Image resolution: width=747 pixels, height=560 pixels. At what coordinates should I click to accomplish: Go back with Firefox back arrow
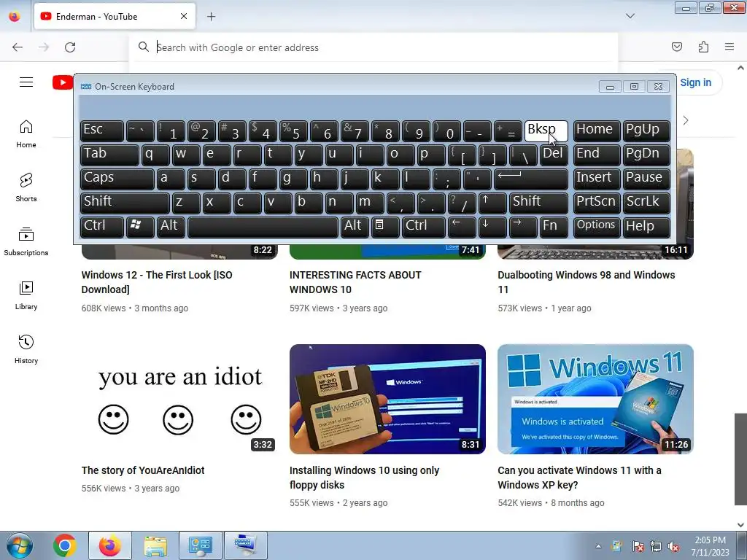click(x=18, y=47)
